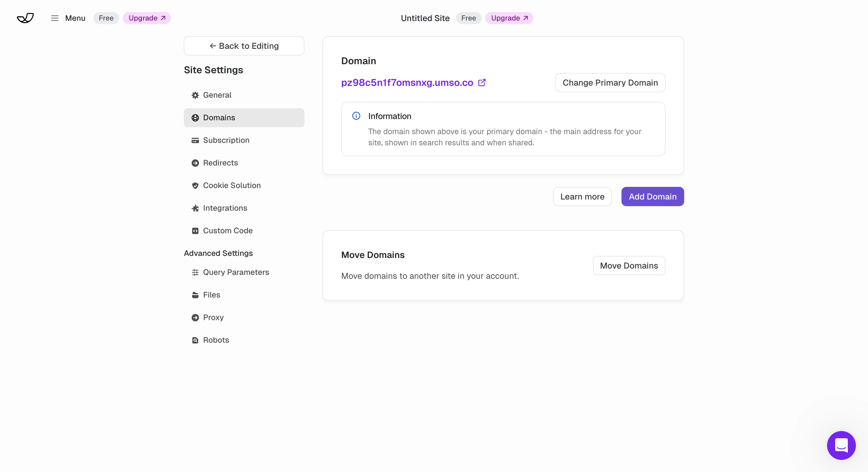The height and width of the screenshot is (472, 868).
Task: Select the Robots icon
Action: tap(195, 340)
